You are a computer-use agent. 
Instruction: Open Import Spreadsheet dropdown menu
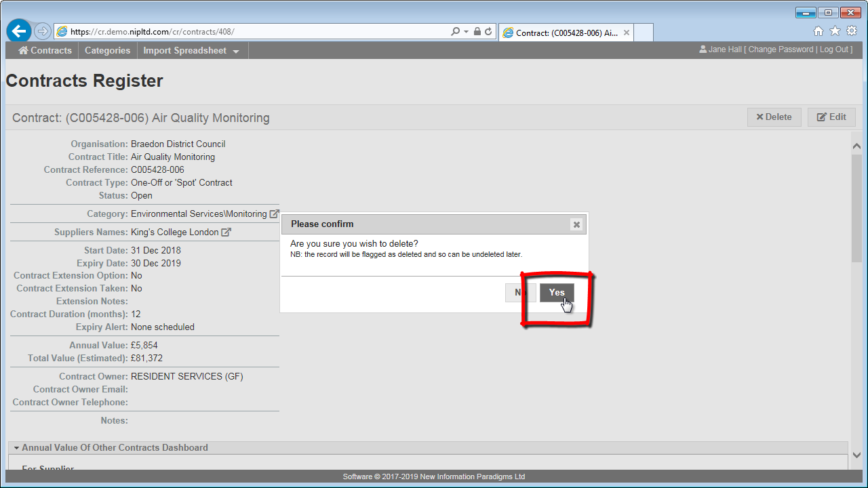click(191, 51)
